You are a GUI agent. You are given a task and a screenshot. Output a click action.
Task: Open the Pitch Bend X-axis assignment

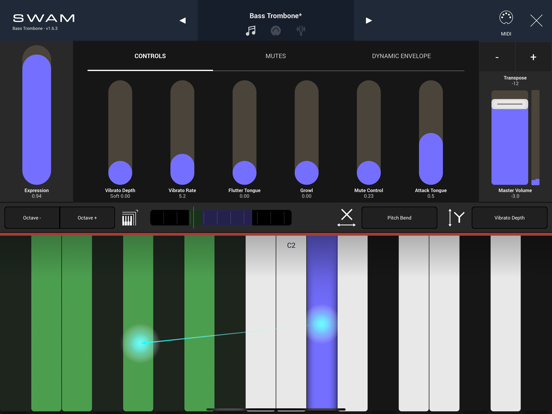coord(399,218)
